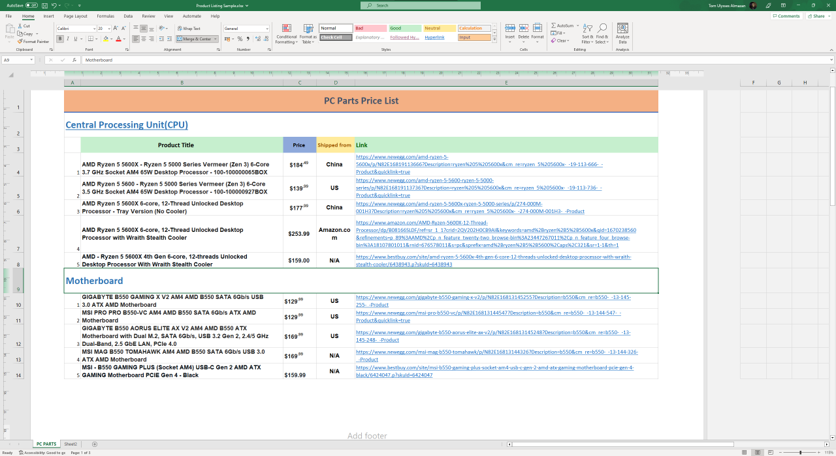Toggle Italic formatting

(68, 39)
